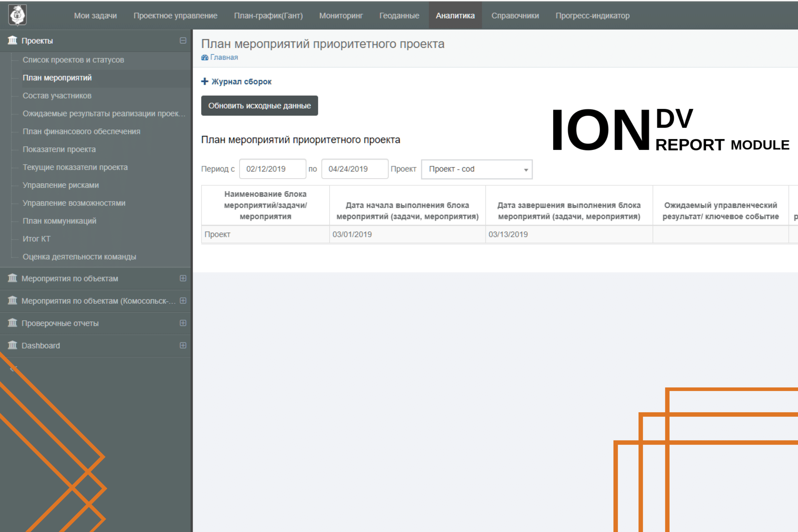This screenshot has width=798, height=532.
Task: Expand the Проверочные отчеты section
Action: pyautogui.click(x=183, y=323)
